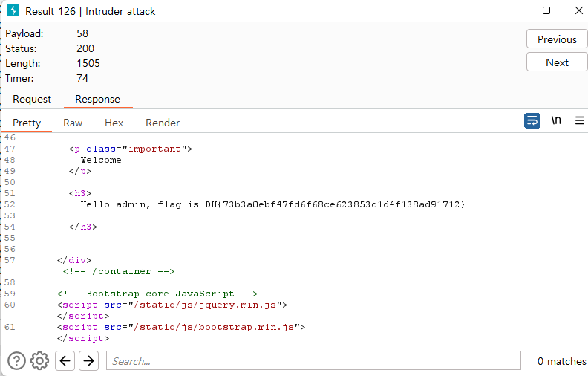Open the Hex view tab
The height and width of the screenshot is (376, 588).
point(114,123)
